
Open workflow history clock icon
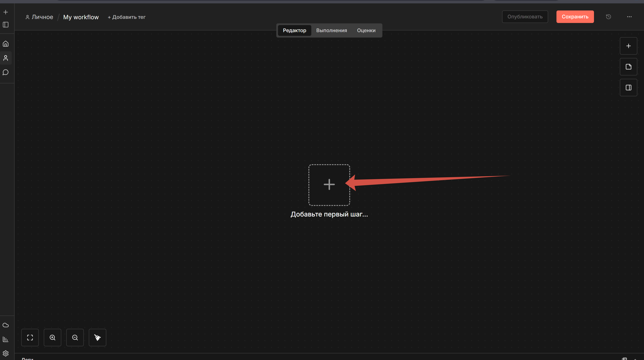(609, 17)
